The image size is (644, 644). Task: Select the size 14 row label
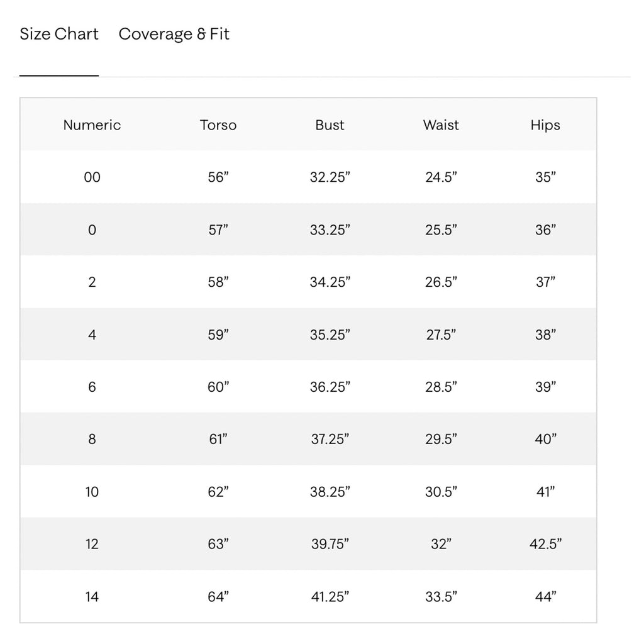click(92, 596)
